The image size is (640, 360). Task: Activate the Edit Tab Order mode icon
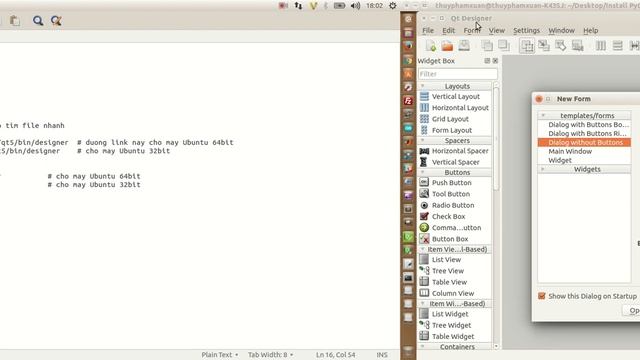577,46
